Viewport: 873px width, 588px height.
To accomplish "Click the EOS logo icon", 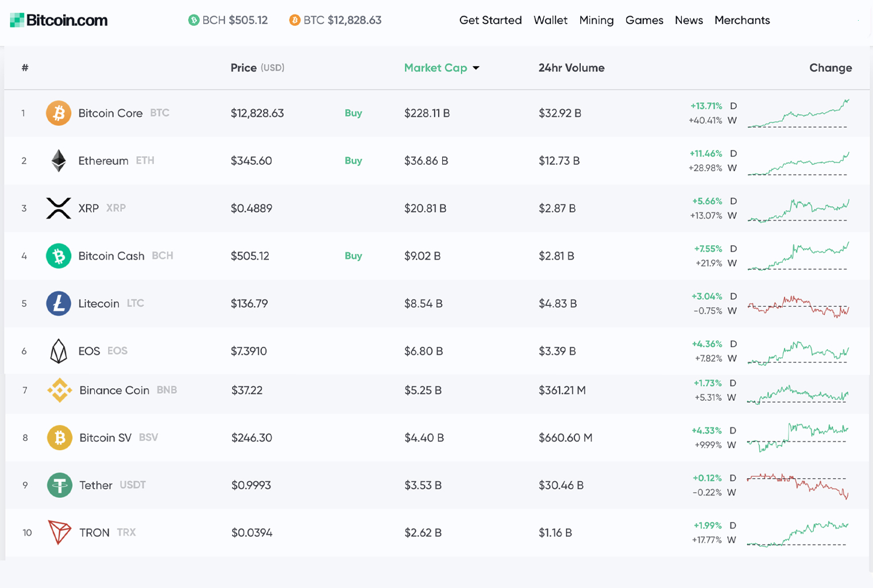I will (x=59, y=351).
